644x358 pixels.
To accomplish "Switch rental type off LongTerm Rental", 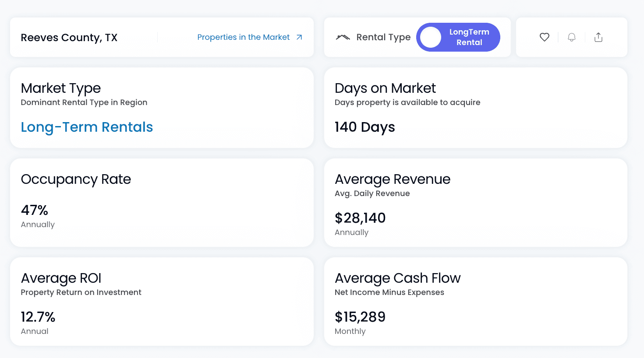I will point(458,37).
